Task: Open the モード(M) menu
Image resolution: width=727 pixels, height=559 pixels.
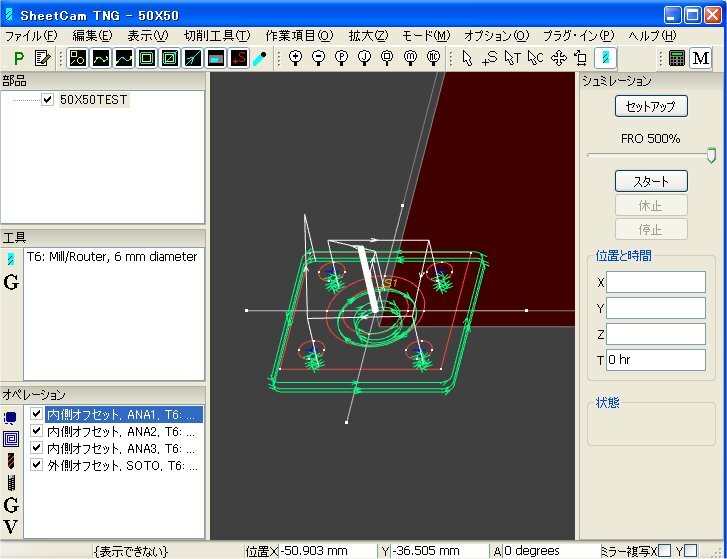Action: click(426, 36)
